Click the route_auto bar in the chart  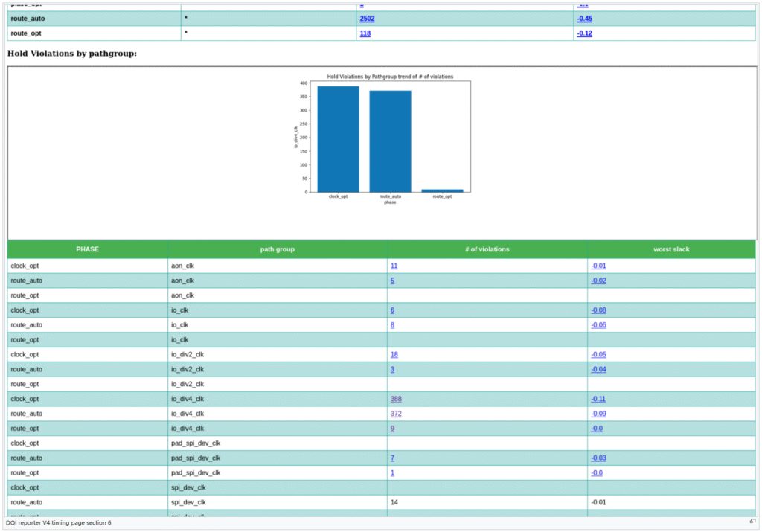pyautogui.click(x=390, y=141)
